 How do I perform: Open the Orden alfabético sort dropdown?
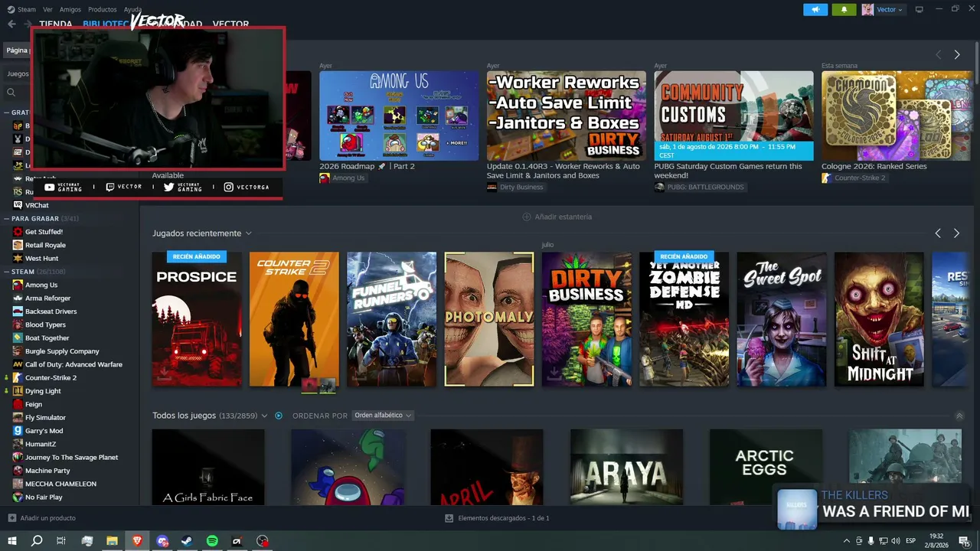coord(383,416)
